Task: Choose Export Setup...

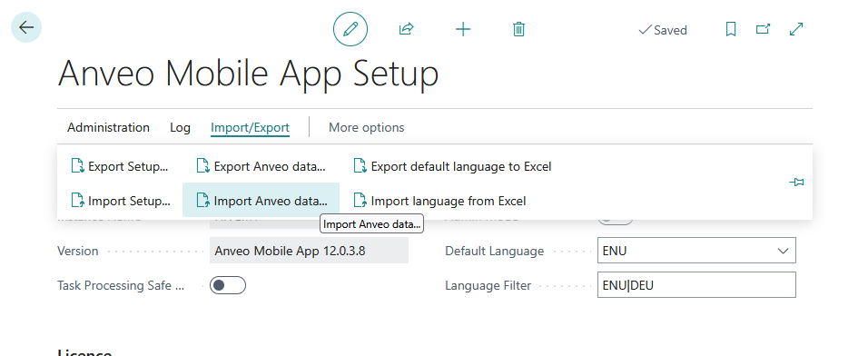Action: click(120, 166)
